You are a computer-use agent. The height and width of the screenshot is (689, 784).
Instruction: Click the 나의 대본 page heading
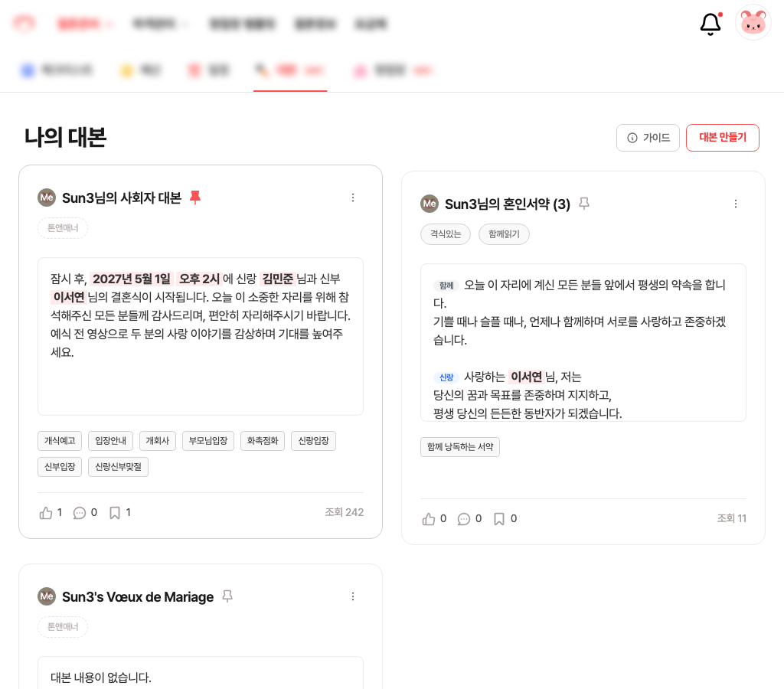tap(66, 137)
